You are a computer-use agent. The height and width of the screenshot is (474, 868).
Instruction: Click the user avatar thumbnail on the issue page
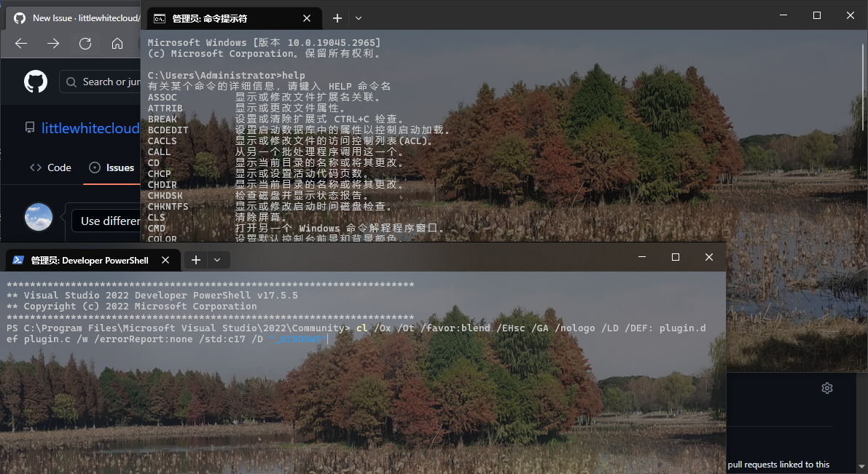[x=37, y=217]
